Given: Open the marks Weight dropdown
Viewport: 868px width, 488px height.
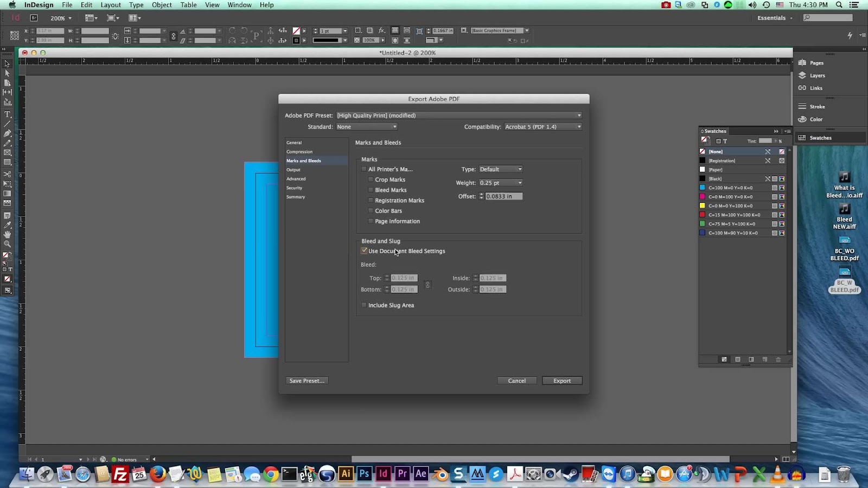Looking at the screenshot, I should point(501,183).
